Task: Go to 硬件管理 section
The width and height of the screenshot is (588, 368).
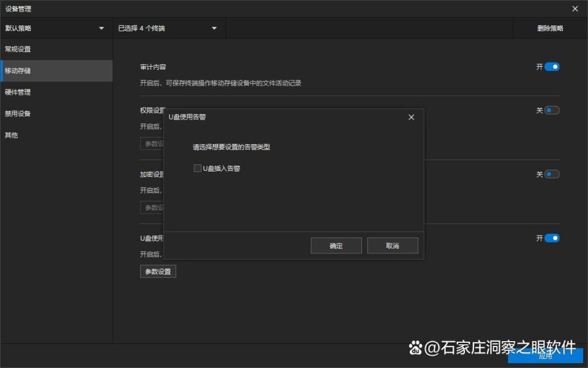Action: click(56, 92)
